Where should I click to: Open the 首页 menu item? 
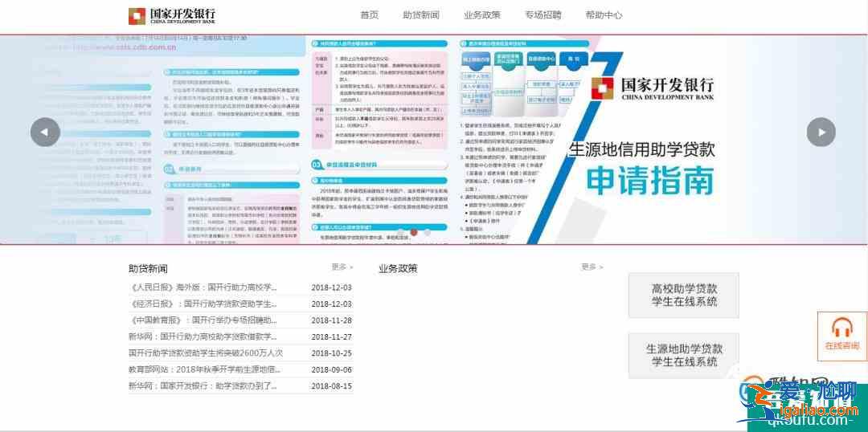pyautogui.click(x=369, y=15)
